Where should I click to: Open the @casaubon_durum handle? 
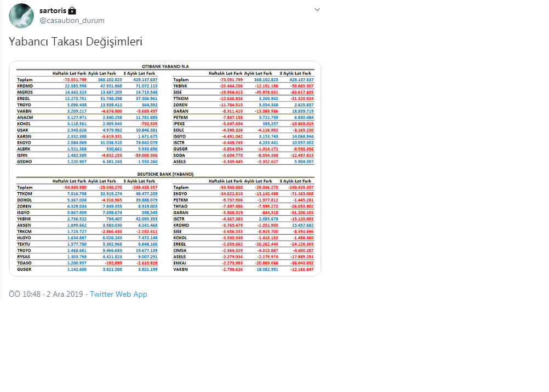[72, 20]
